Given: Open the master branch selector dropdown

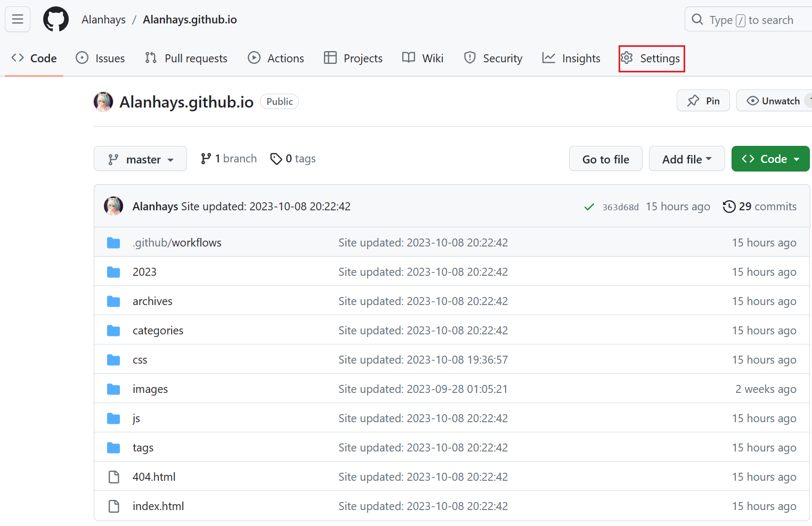Looking at the screenshot, I should (140, 159).
